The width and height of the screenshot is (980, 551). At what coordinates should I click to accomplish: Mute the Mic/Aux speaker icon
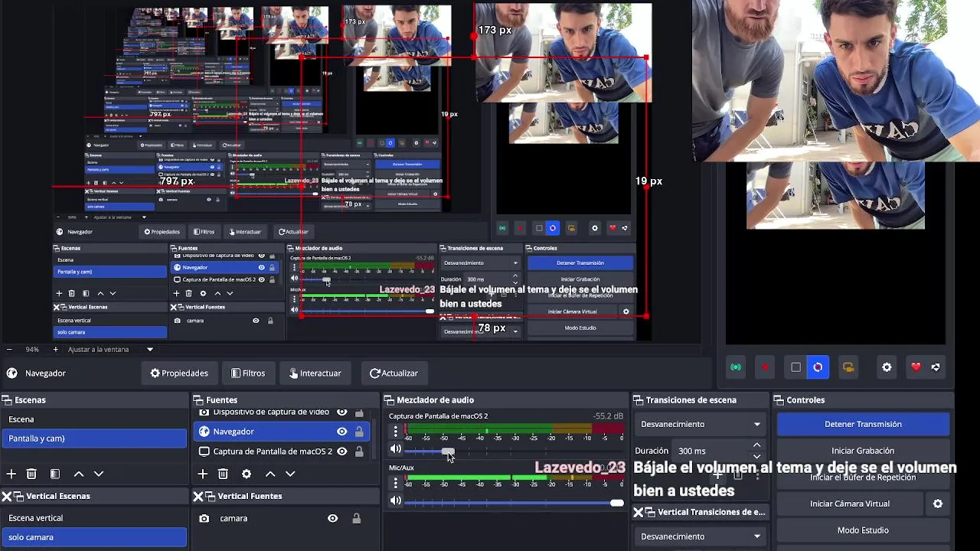[x=395, y=501]
